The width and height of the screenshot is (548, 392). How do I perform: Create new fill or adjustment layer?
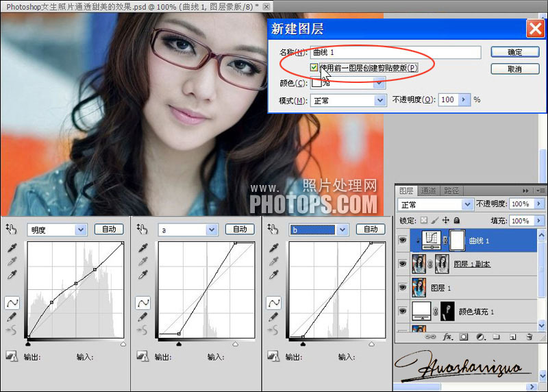pos(481,336)
